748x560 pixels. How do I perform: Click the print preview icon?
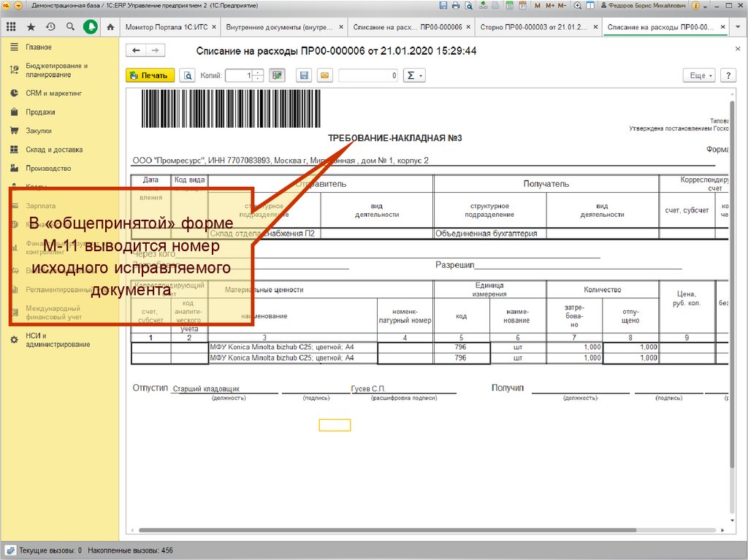click(188, 75)
